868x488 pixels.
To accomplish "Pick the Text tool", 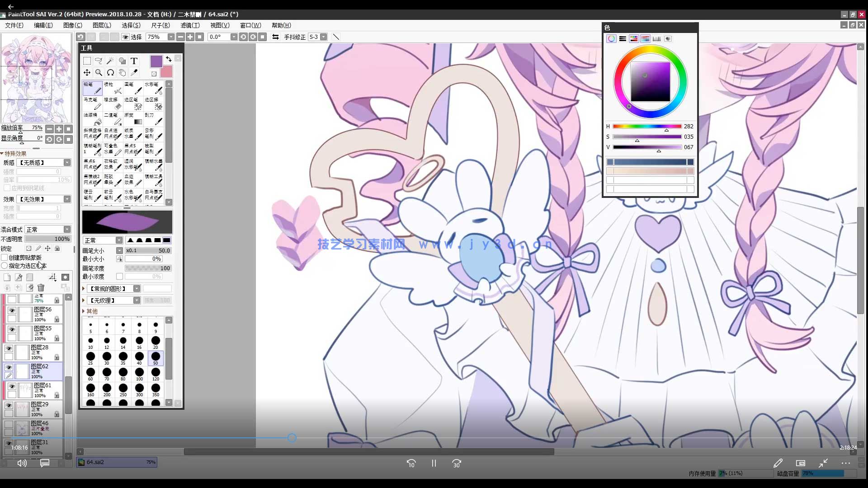I will 134,61.
